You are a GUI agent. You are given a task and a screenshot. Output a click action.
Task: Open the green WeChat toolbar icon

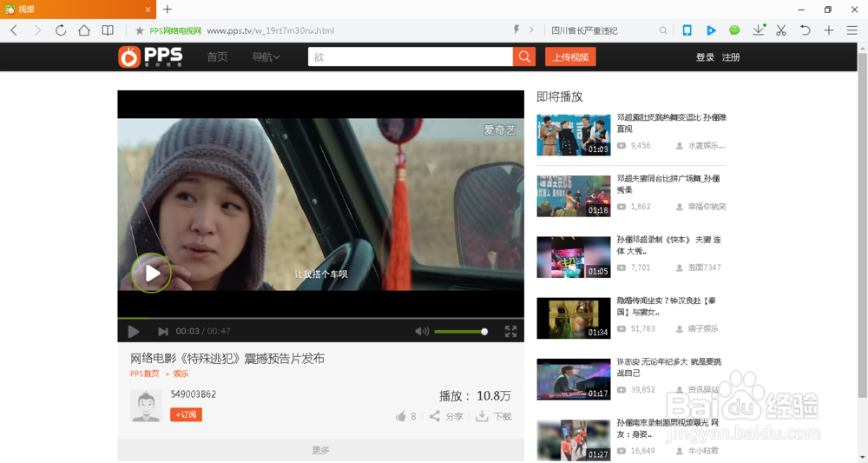tap(734, 30)
